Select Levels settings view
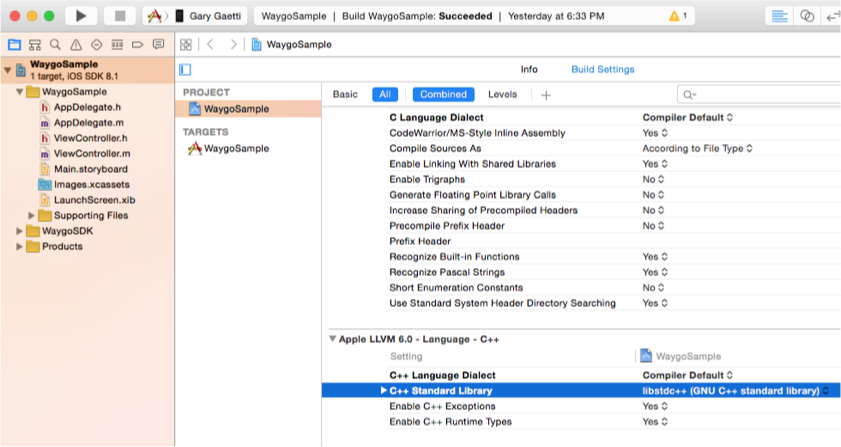The image size is (841, 447). (503, 94)
